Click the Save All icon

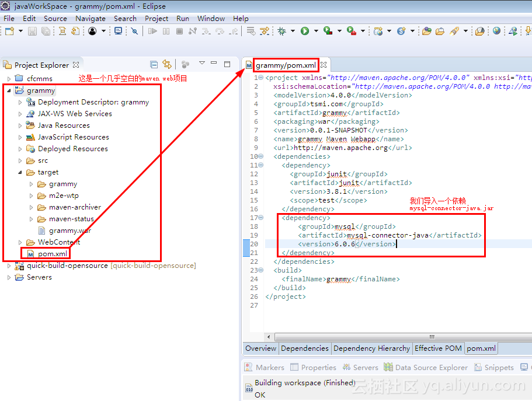(x=46, y=31)
